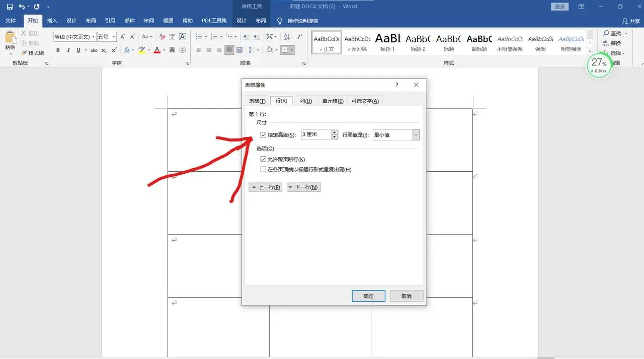The image size is (644, 359).
Task: Check the 在各页顶端以标题行形式重复出现 checkbox
Action: pyautogui.click(x=263, y=170)
